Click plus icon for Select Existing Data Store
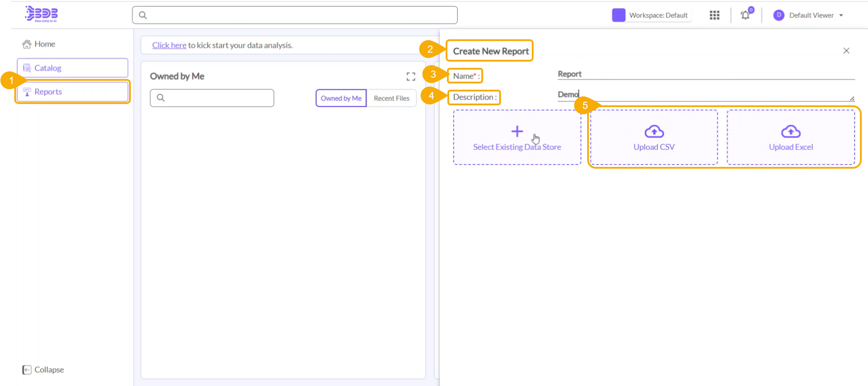The image size is (868, 386). 517,132
